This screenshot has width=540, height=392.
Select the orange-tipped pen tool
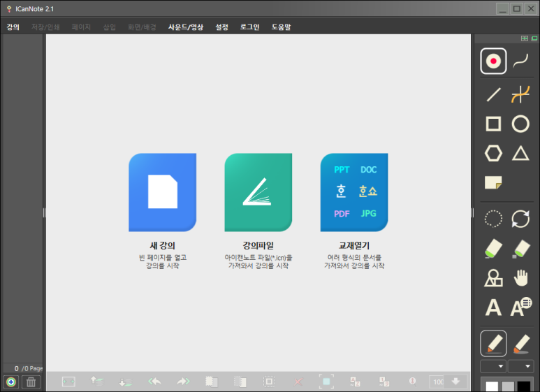coord(493,343)
